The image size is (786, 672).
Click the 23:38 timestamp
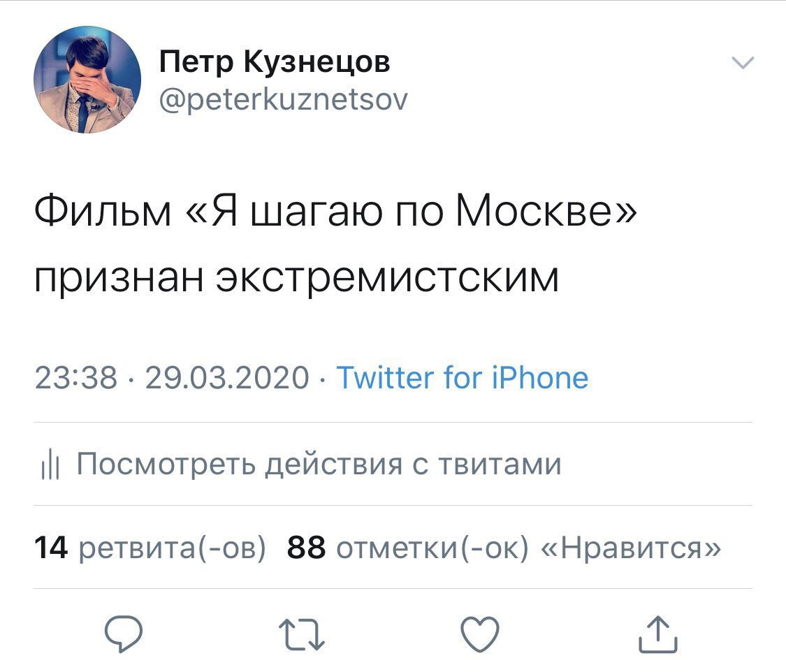pyautogui.click(x=75, y=378)
